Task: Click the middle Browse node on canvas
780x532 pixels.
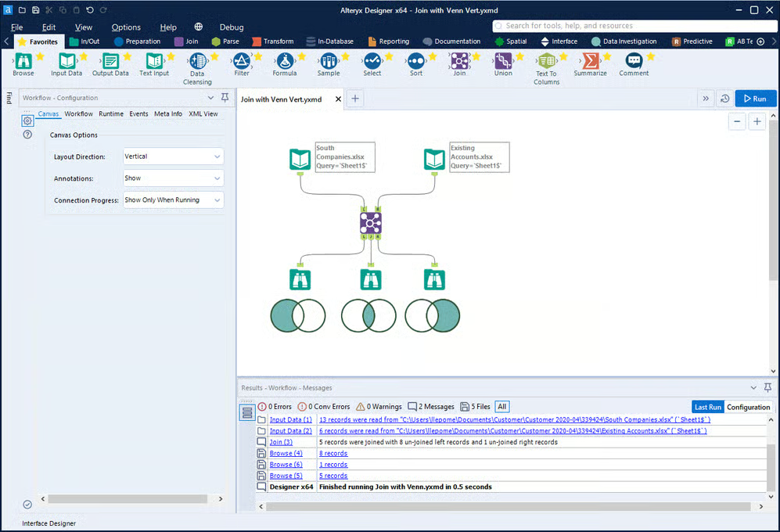Action: click(371, 279)
